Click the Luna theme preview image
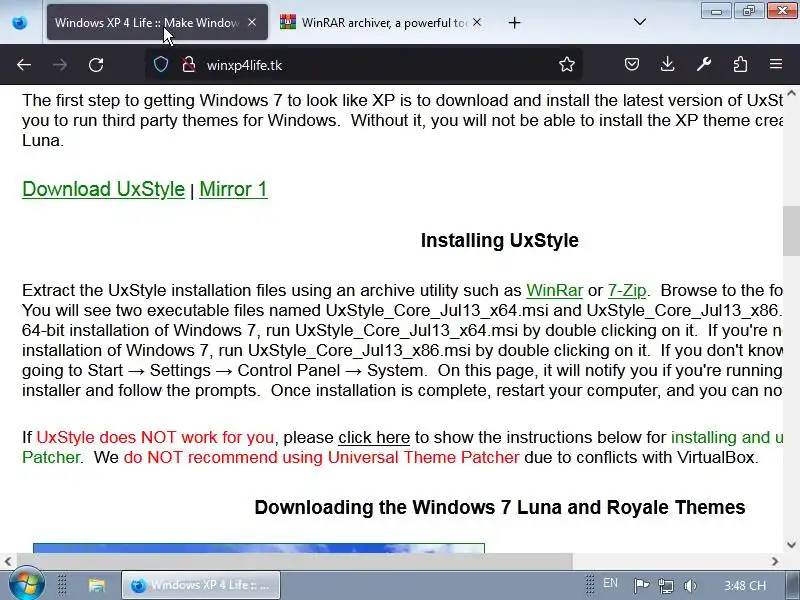The width and height of the screenshot is (800, 600). point(259,548)
